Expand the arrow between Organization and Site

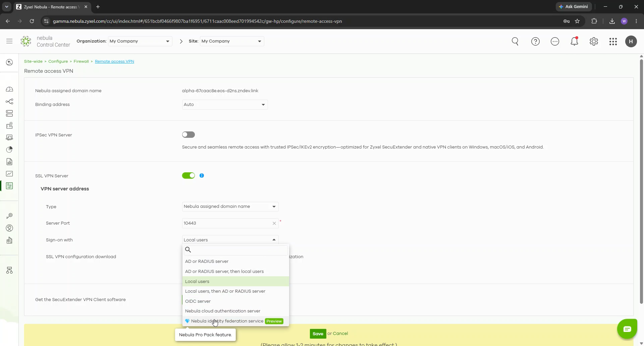pyautogui.click(x=181, y=41)
